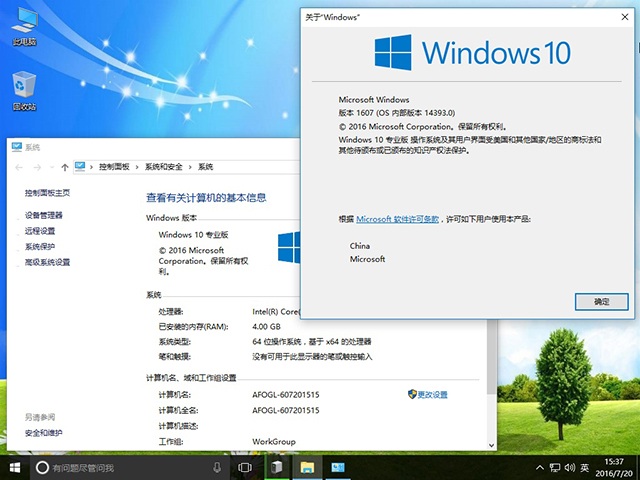Screen dimensions: 640x480
Task: Click the version 1607 text line
Action: click(x=397, y=113)
